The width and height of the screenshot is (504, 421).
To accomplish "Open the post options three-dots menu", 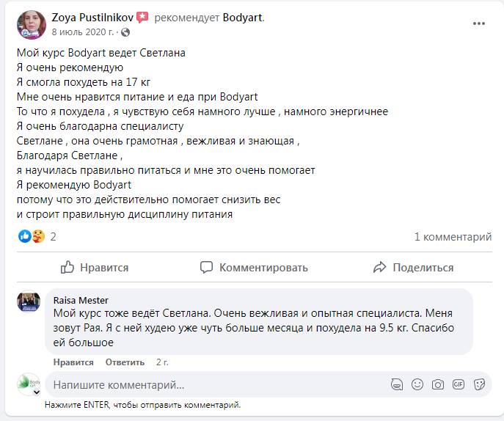I will [x=479, y=23].
